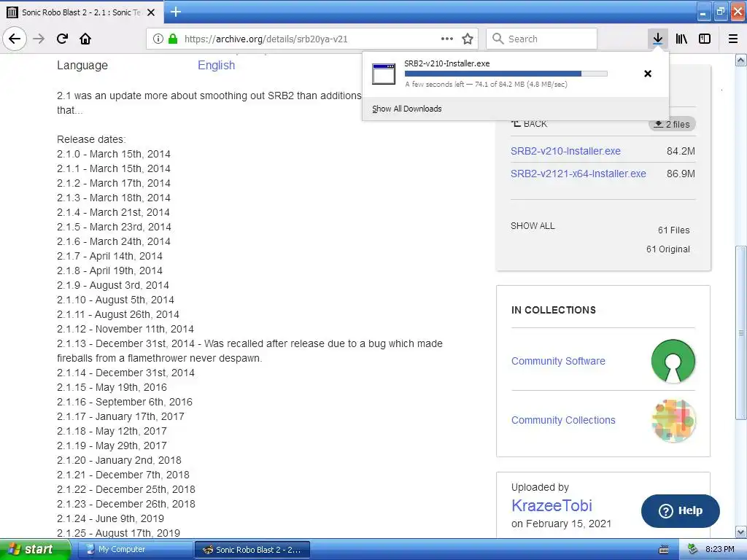
Task: Open the Library bookshelf icon
Action: pyautogui.click(x=681, y=39)
